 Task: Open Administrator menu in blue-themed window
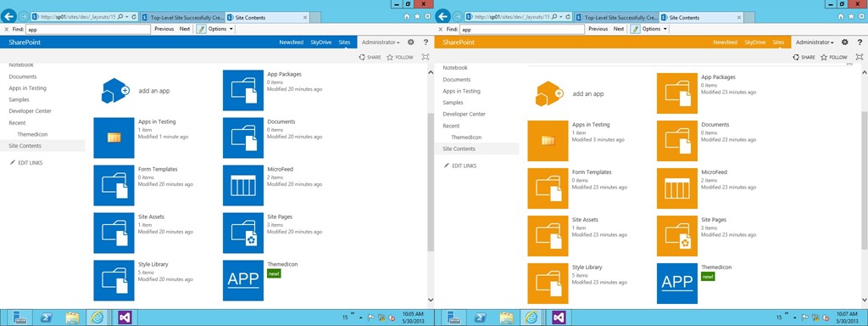381,42
